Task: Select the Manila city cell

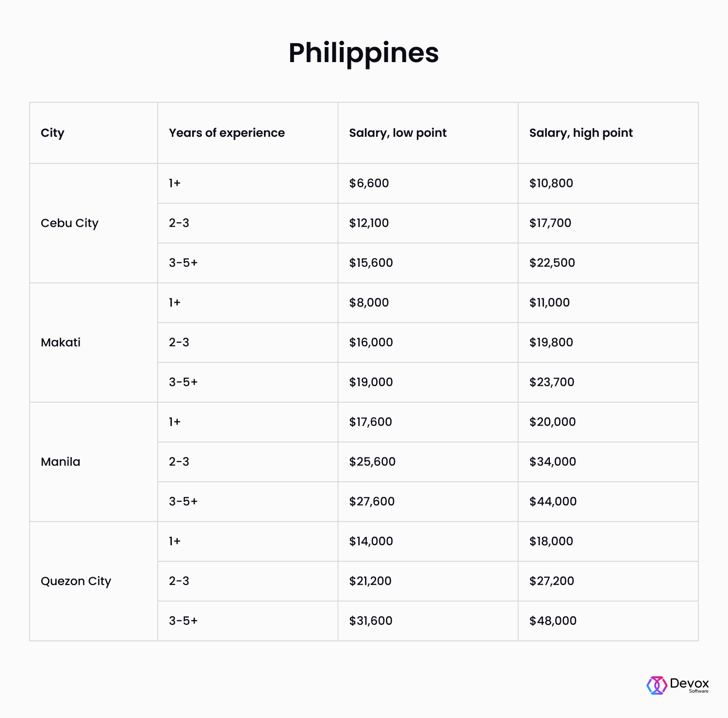Action: (x=61, y=462)
